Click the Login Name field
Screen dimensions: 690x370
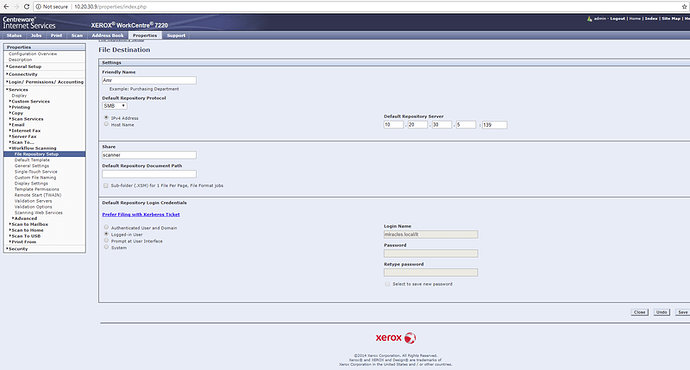pyautogui.click(x=431, y=234)
